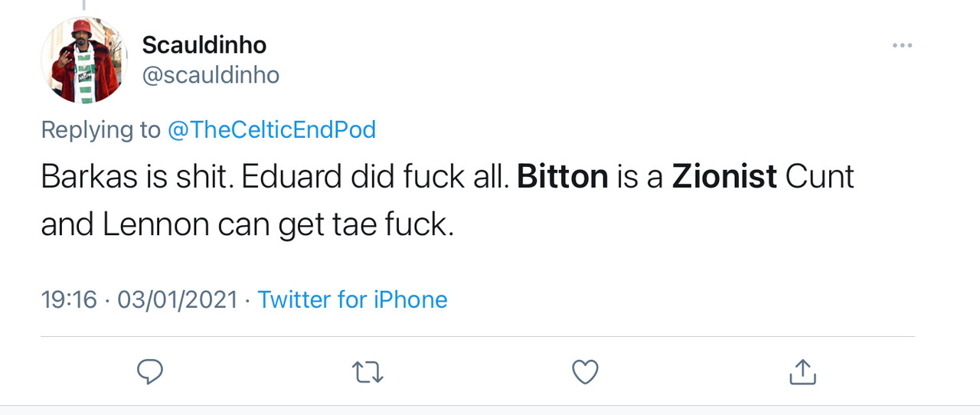Click the divider line above the action icons
This screenshot has width=980, height=415.
click(x=478, y=336)
